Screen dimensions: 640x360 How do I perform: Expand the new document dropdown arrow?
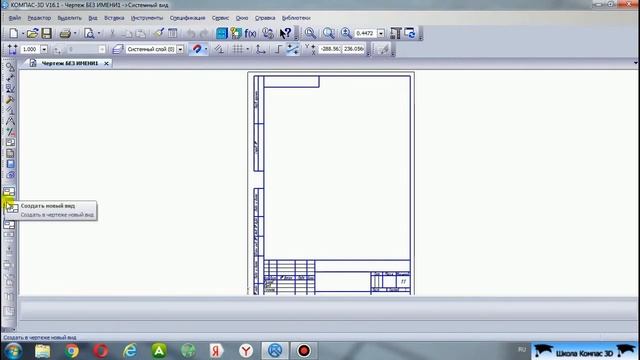click(x=23, y=34)
